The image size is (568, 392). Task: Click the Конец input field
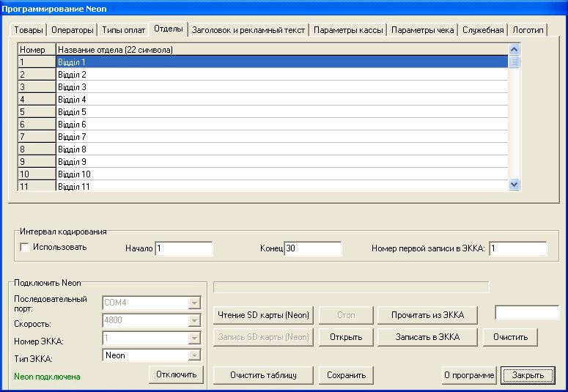(x=313, y=248)
